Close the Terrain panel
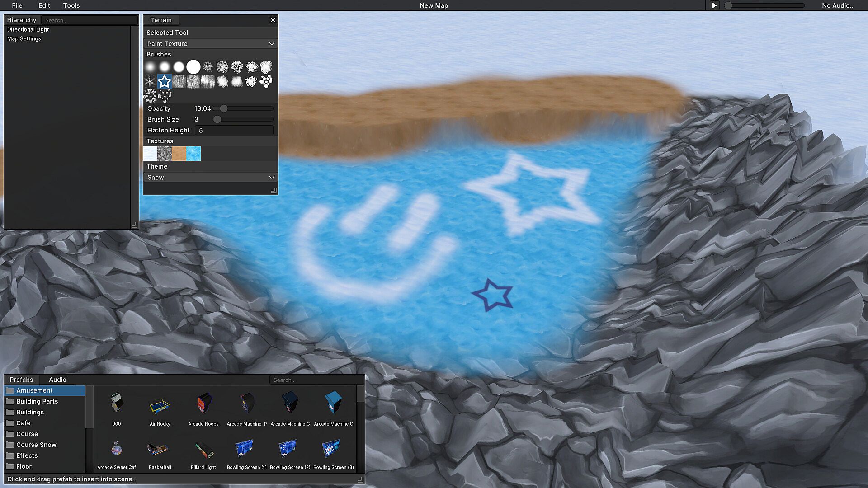This screenshot has width=868, height=488. point(273,20)
